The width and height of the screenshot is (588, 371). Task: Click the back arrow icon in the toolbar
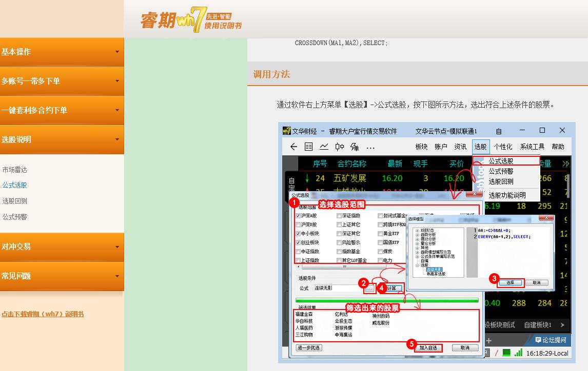click(x=293, y=147)
